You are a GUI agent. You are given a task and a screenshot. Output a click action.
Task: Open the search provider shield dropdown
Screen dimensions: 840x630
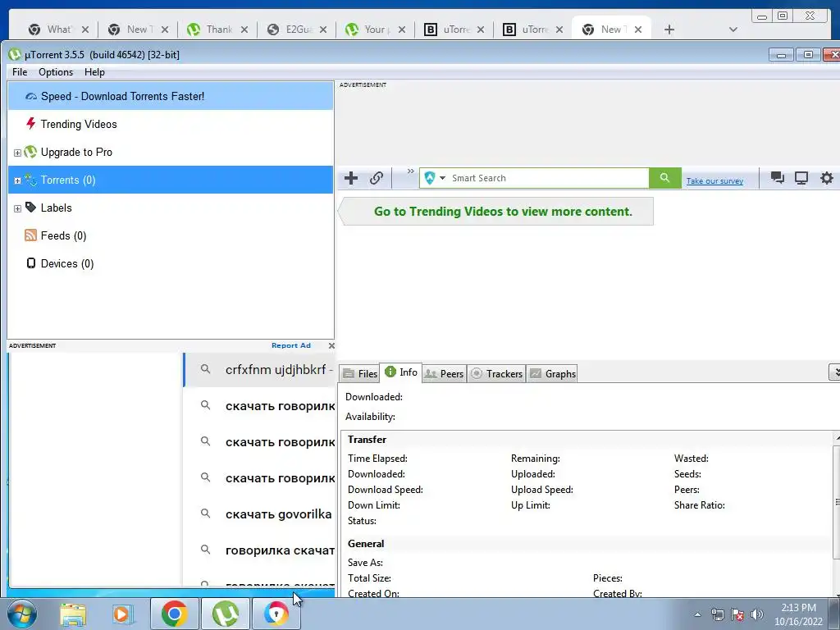pyautogui.click(x=435, y=178)
